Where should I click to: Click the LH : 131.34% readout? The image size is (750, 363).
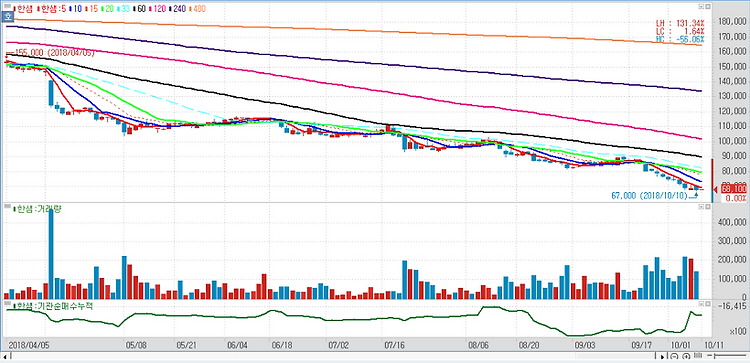681,22
